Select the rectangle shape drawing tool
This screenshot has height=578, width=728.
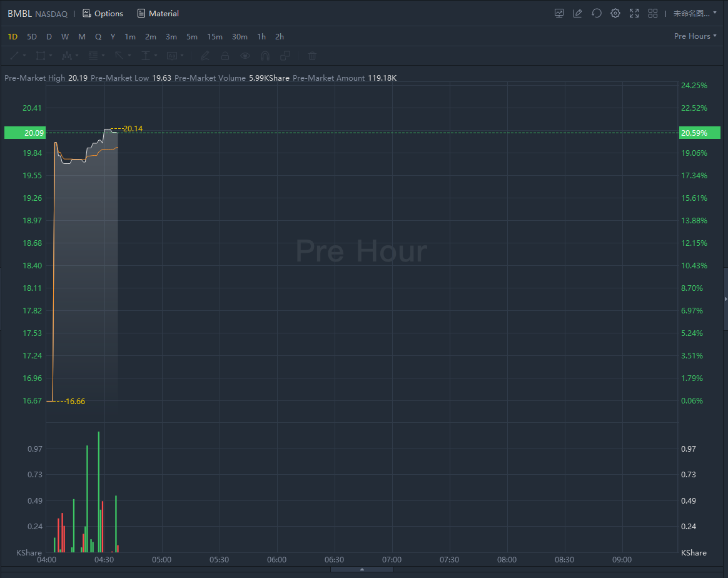[41, 56]
